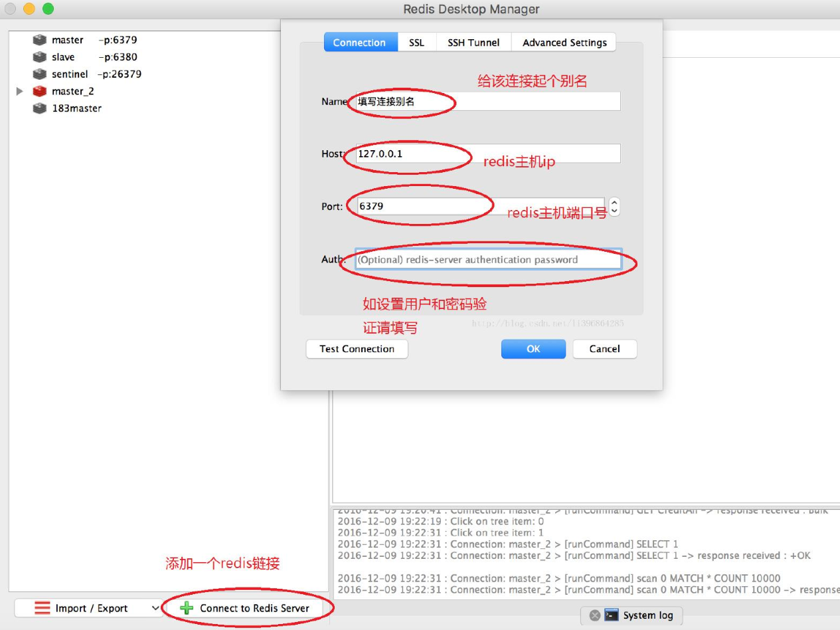Viewport: 840px width, 630px height.
Task: Click the sentinel server database icon
Action: 40,74
